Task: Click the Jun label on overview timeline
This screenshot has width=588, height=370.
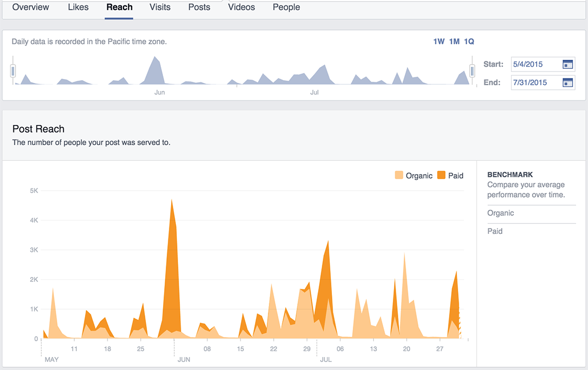Action: [x=160, y=92]
